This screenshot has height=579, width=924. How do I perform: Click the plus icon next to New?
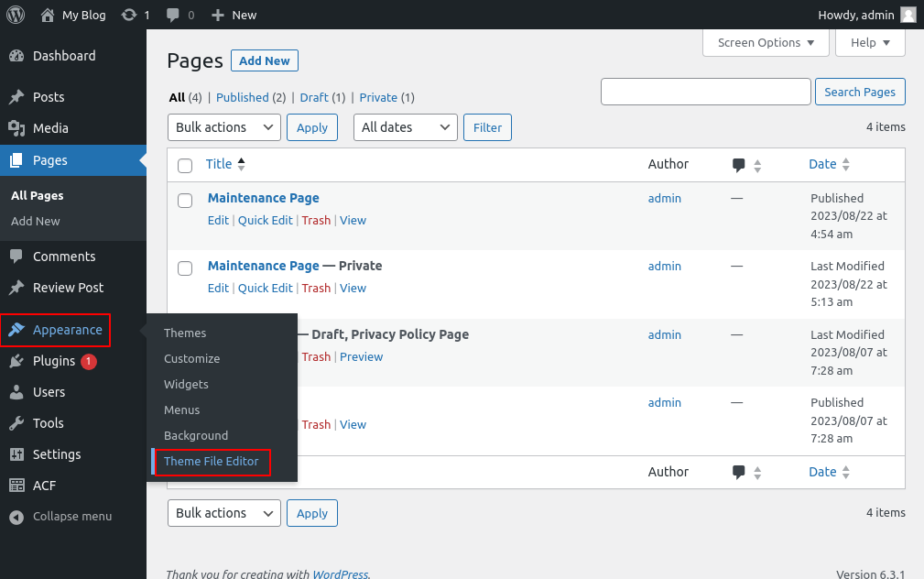click(x=218, y=15)
